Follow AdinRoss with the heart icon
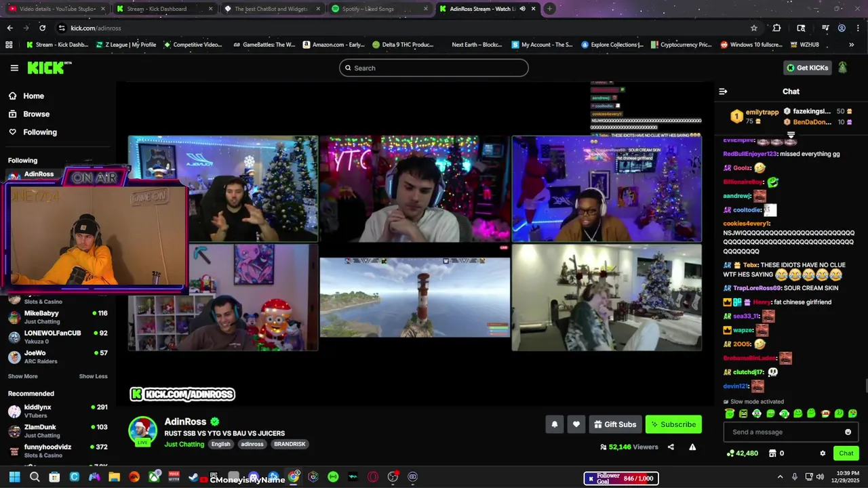This screenshot has height=488, width=868. pos(576,424)
